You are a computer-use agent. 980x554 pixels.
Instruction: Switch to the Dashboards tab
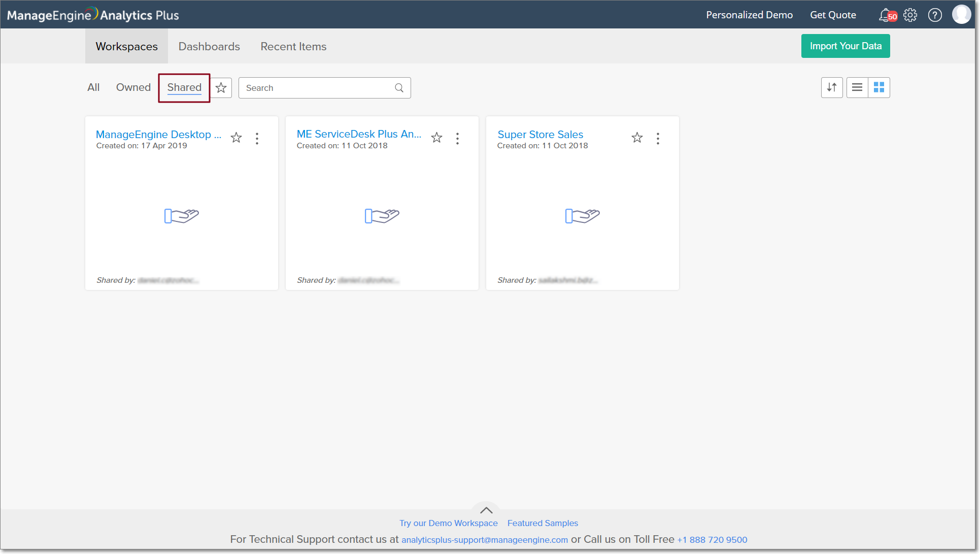click(x=209, y=46)
